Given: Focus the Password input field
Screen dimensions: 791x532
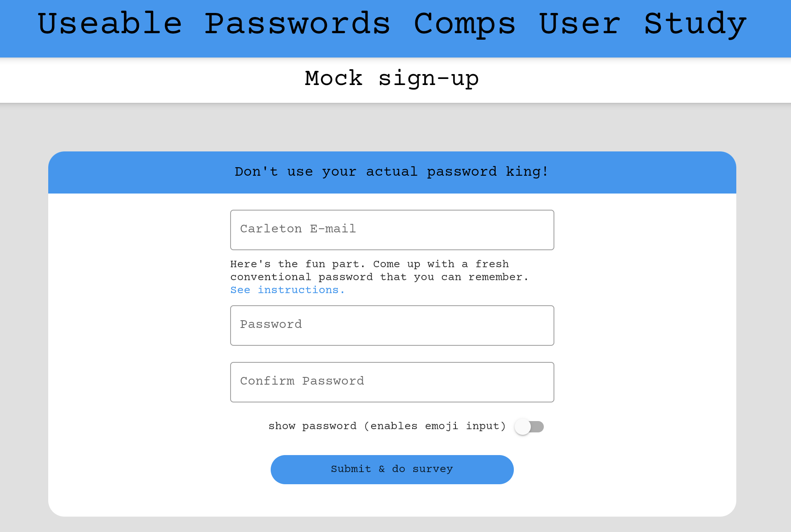Looking at the screenshot, I should coord(392,325).
